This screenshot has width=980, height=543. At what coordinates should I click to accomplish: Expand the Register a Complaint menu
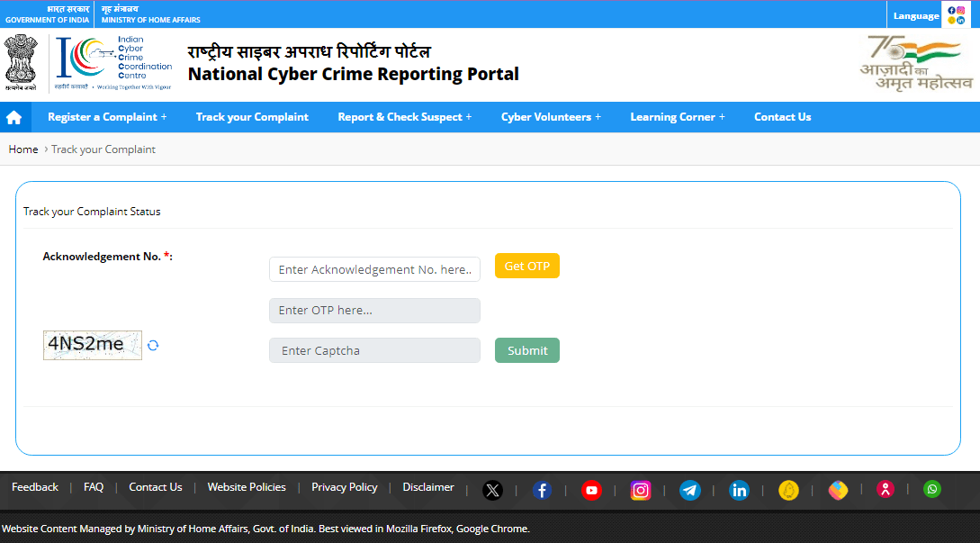tap(107, 116)
